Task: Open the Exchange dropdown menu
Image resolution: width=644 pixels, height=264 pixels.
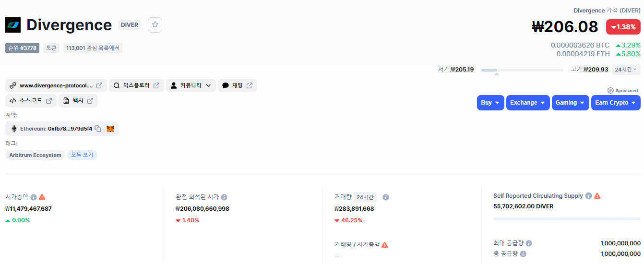Action: (x=528, y=103)
